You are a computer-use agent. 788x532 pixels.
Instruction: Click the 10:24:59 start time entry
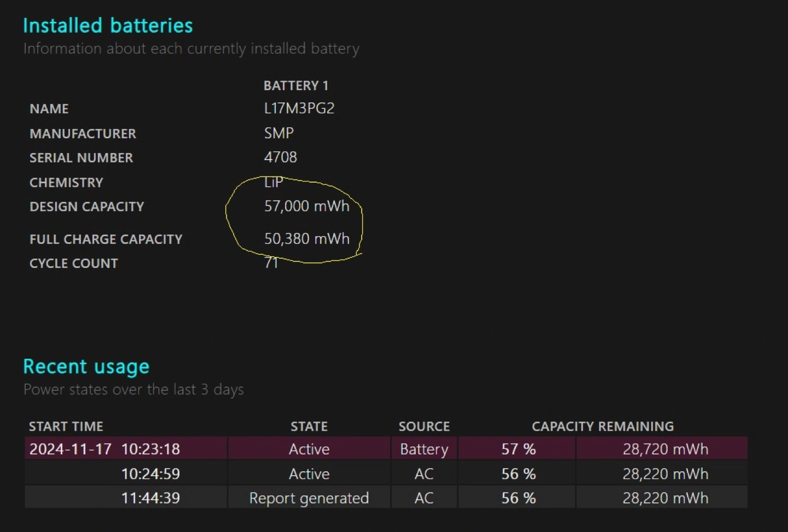[150, 473]
